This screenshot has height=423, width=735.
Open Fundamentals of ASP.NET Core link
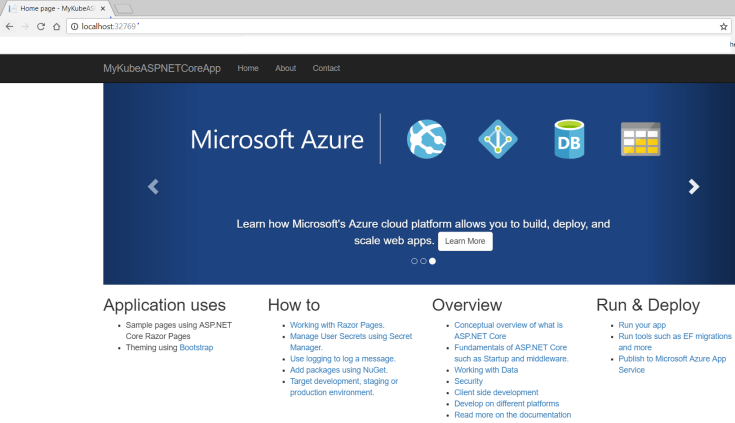(511, 353)
